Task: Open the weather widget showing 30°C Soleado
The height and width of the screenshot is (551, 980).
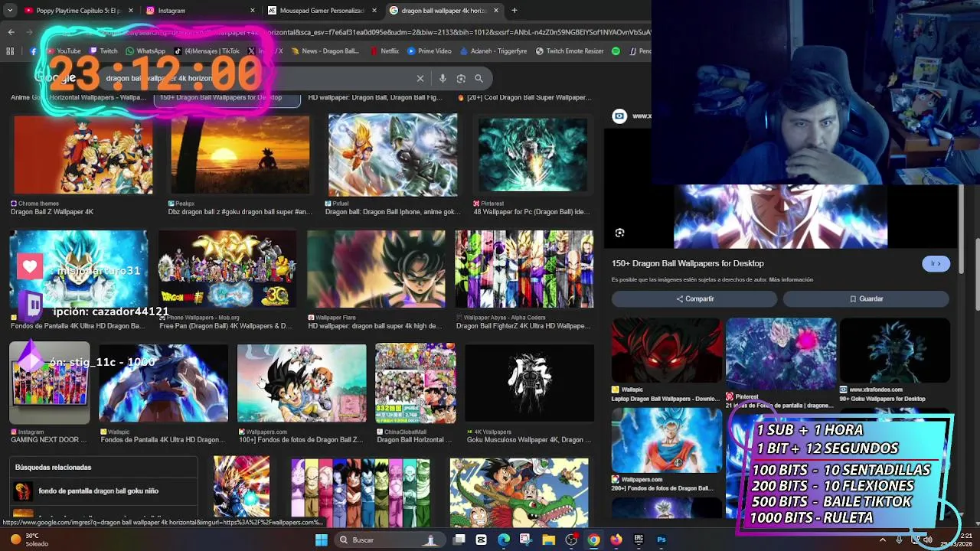Action: 29,540
